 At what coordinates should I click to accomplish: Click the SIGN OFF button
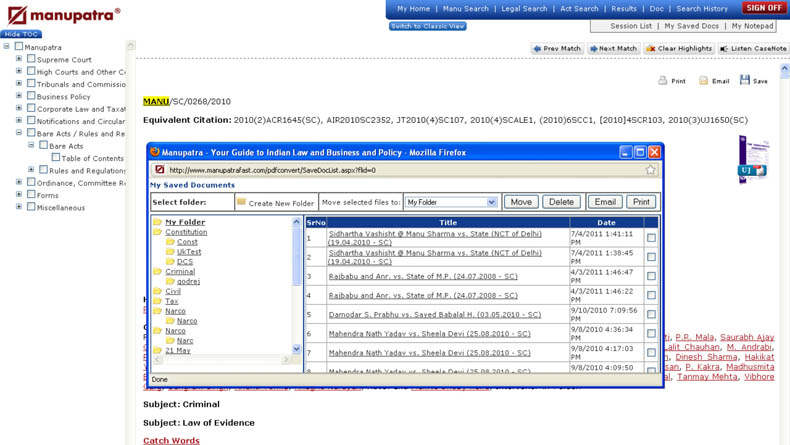764,8
